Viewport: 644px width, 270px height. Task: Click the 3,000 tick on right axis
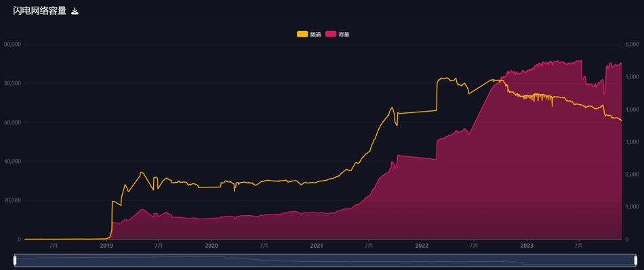pyautogui.click(x=632, y=141)
